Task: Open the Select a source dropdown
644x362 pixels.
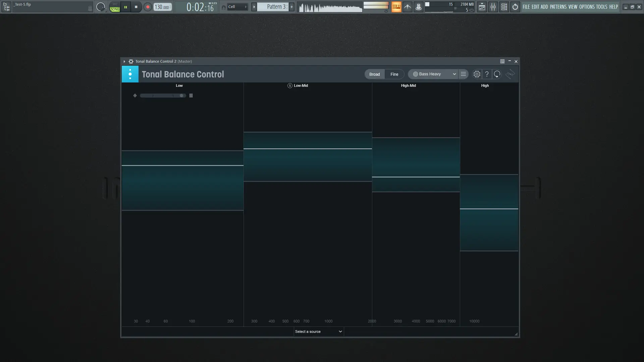Action: 318,331
